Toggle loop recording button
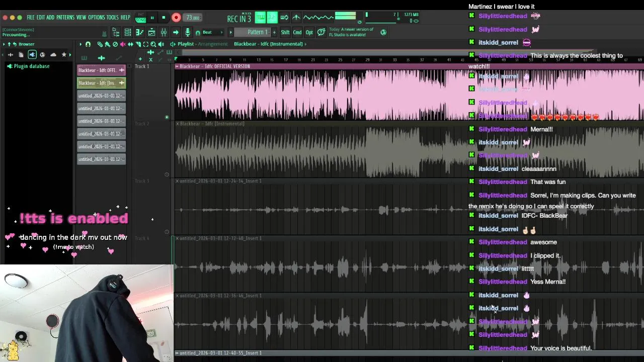The height and width of the screenshot is (362, 644). (x=284, y=17)
